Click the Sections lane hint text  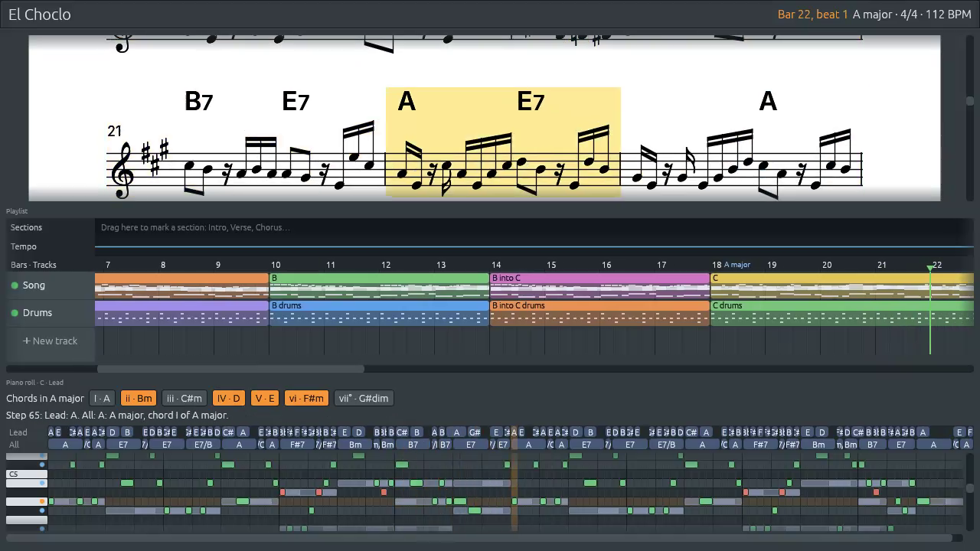point(195,227)
